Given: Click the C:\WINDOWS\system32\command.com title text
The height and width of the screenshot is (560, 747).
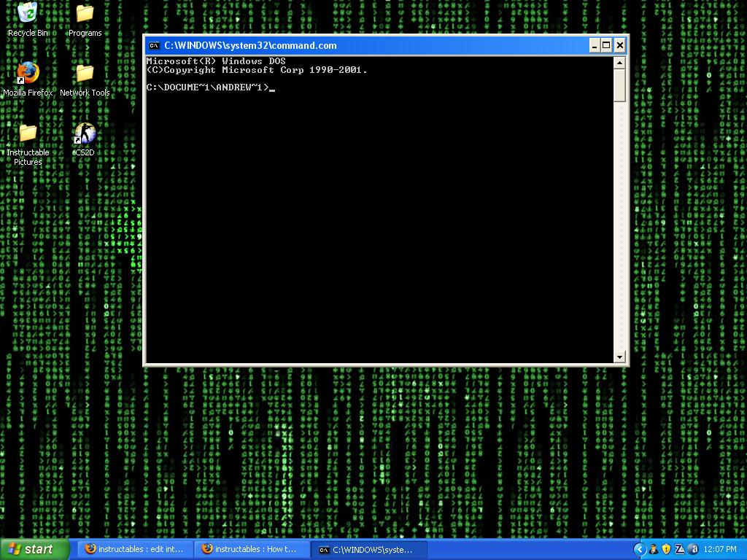Looking at the screenshot, I should 251,46.
